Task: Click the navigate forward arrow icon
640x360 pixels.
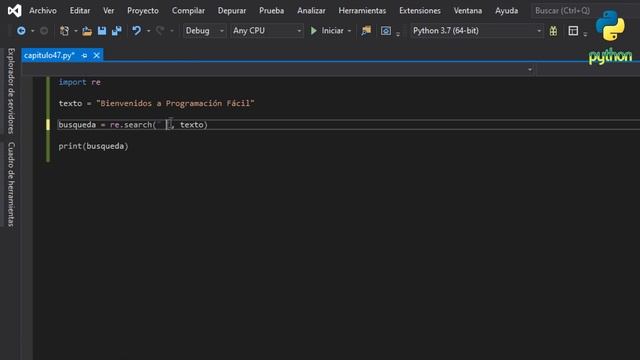Action: click(44, 31)
